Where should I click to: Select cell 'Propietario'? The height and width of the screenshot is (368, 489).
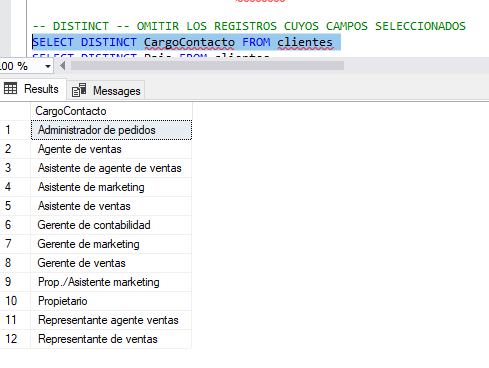(x=111, y=301)
